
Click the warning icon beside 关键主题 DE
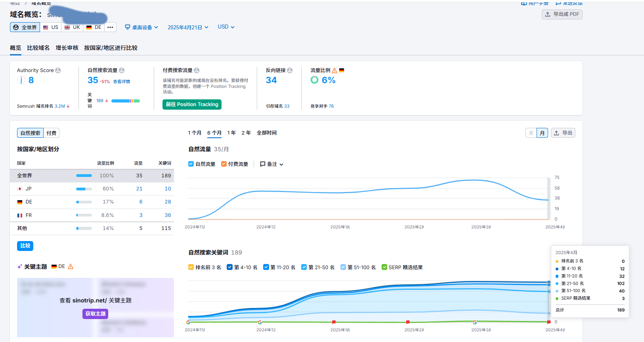point(71,266)
